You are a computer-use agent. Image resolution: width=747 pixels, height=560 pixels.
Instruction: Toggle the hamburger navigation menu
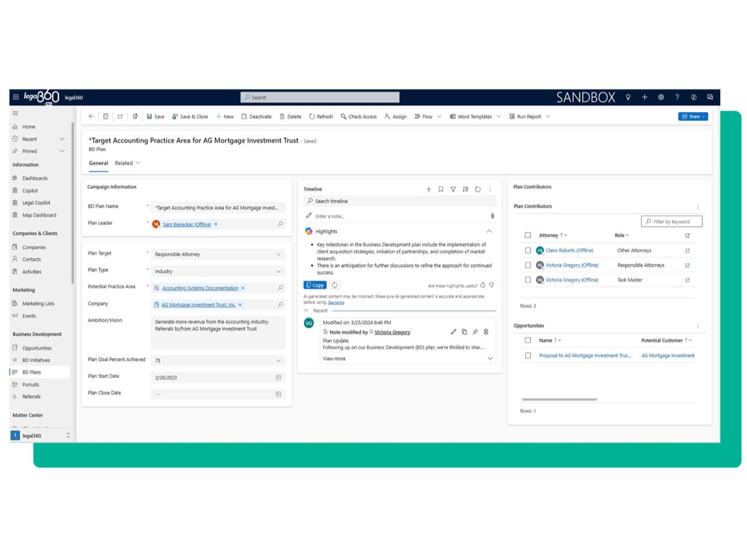[x=16, y=113]
